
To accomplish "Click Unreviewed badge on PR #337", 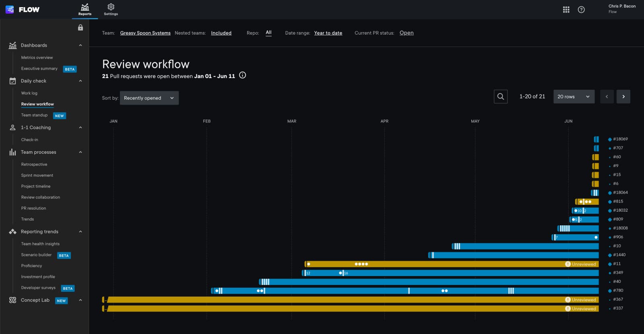I will point(580,309).
